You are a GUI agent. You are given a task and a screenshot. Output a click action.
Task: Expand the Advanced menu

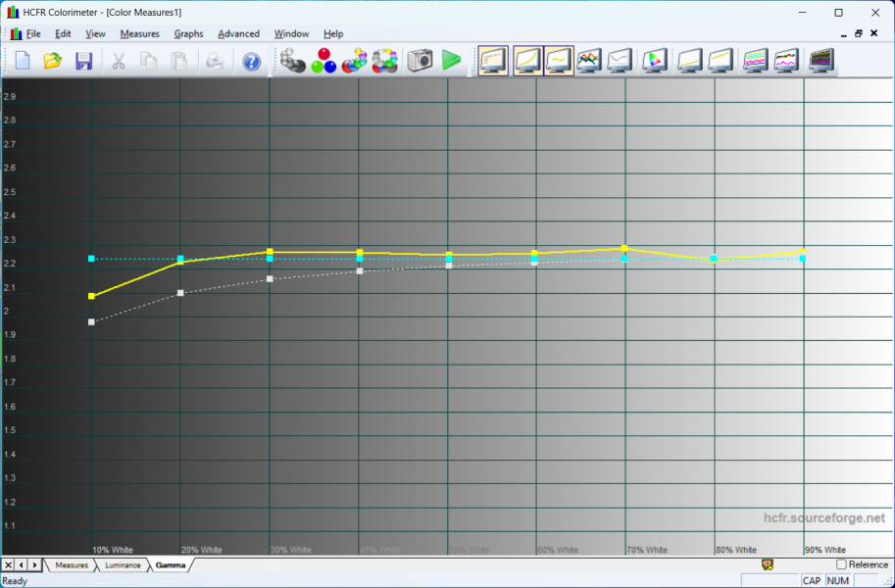(238, 33)
